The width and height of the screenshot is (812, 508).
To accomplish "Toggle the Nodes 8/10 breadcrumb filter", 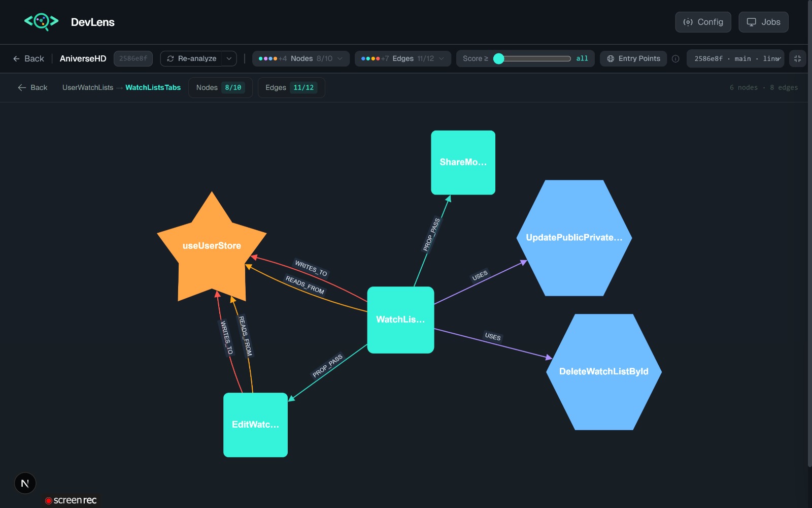I will pos(220,87).
